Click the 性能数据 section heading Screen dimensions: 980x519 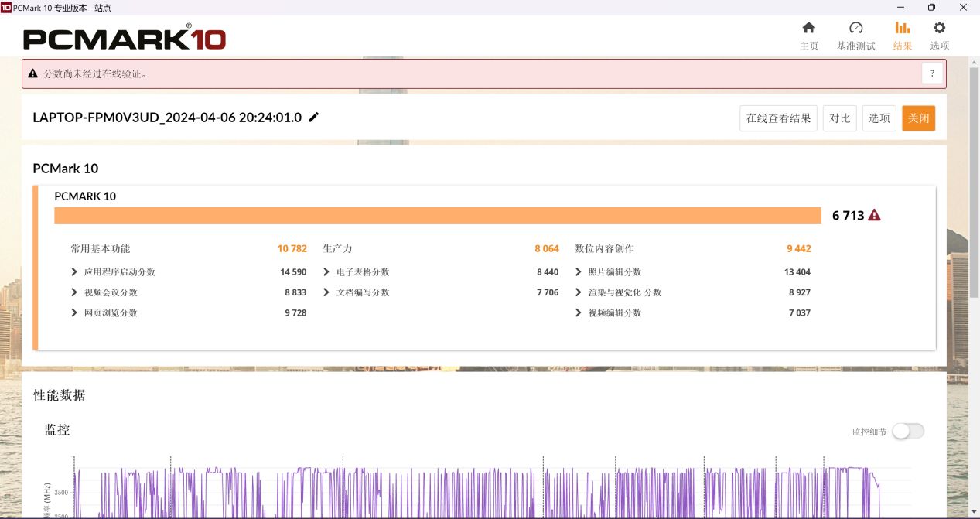[59, 395]
